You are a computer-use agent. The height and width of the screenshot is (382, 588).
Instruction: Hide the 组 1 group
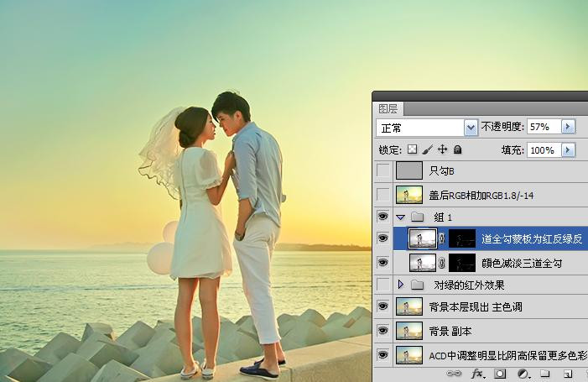coord(382,217)
